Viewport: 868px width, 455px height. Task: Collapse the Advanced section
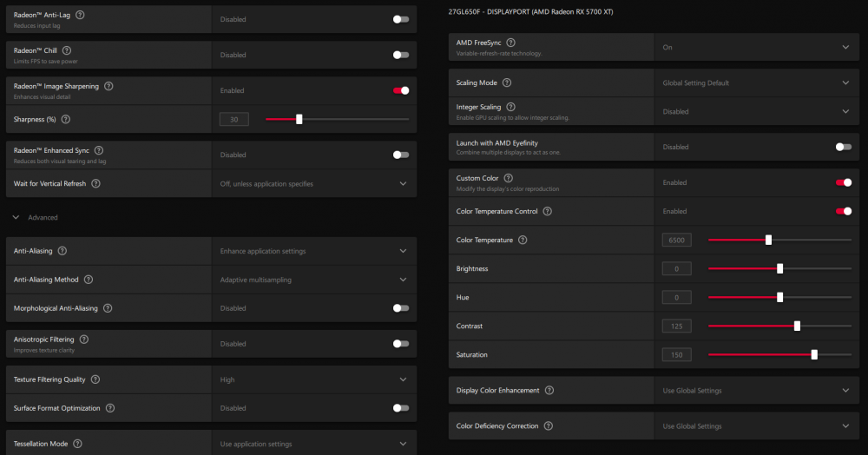[16, 217]
